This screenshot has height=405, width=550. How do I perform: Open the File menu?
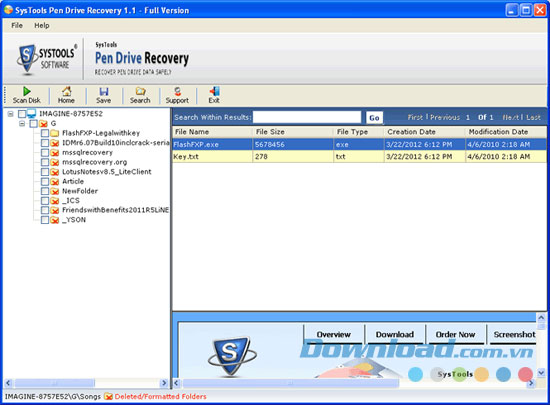[x=17, y=25]
